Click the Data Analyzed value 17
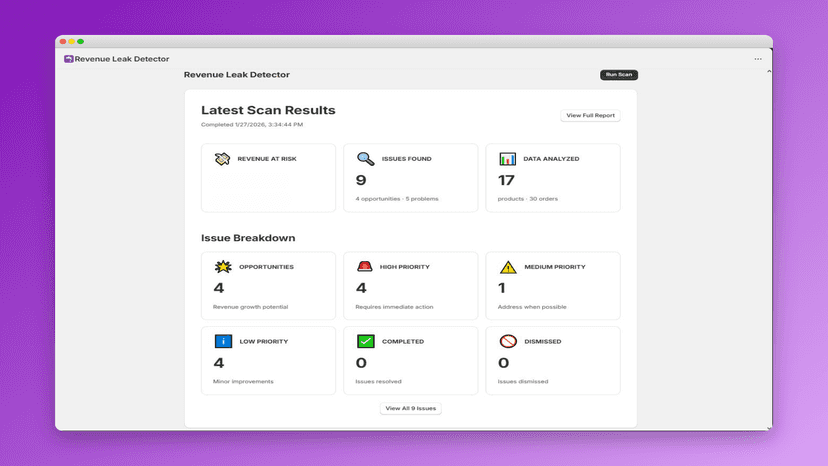Screen dimensions: 828x466 point(506,180)
